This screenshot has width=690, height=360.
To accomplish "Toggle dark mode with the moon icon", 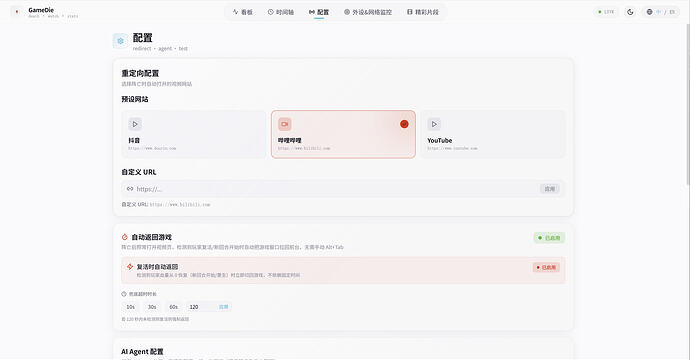I will (x=630, y=12).
